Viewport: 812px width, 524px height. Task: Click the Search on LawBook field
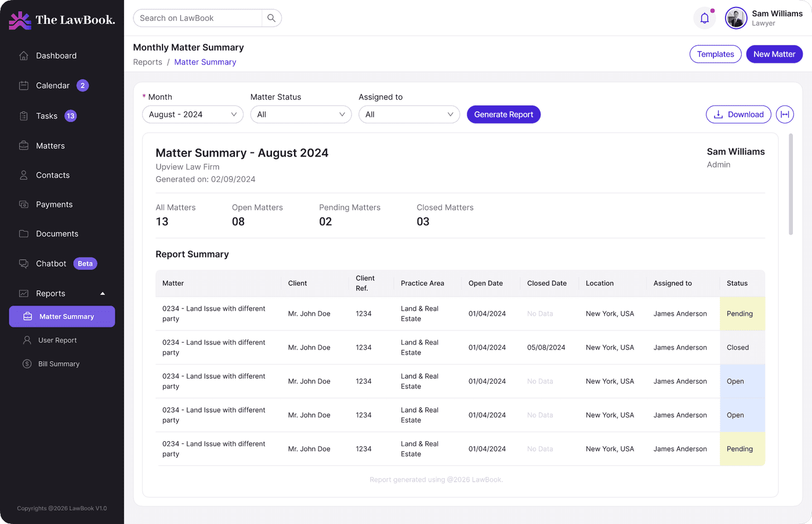[197, 18]
